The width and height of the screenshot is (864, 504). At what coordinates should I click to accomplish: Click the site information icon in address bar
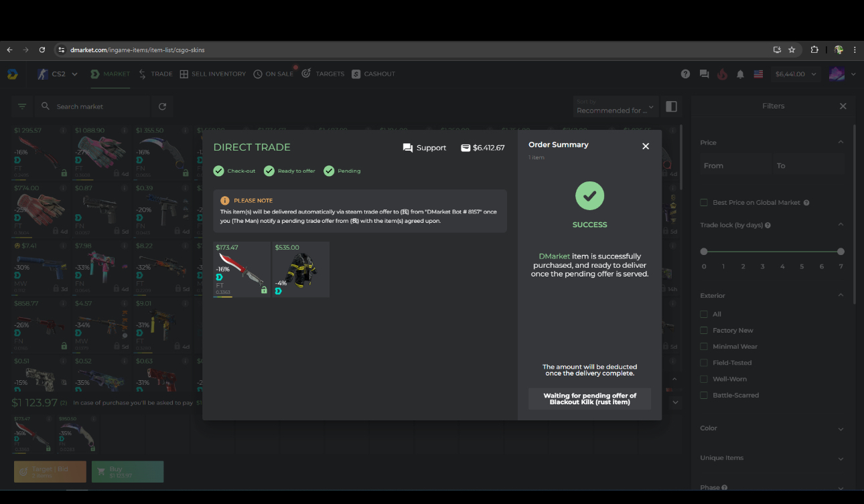click(x=61, y=50)
